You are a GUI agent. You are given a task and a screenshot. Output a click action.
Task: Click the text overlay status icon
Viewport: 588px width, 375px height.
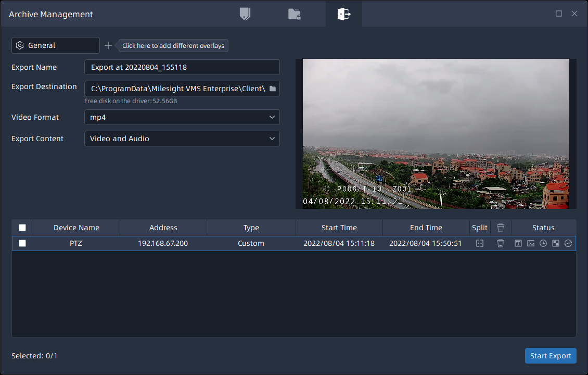click(x=518, y=243)
